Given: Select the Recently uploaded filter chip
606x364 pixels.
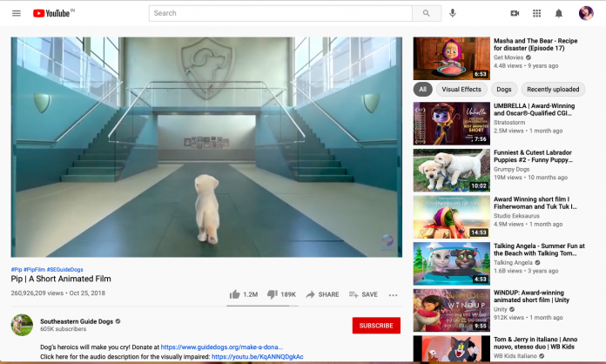Looking at the screenshot, I should [x=553, y=90].
